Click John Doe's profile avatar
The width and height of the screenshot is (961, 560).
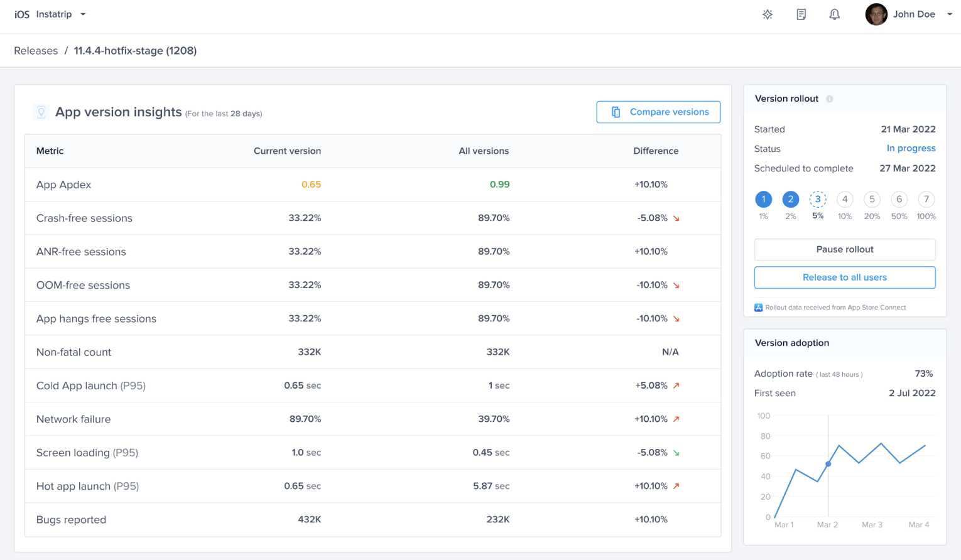(x=876, y=14)
